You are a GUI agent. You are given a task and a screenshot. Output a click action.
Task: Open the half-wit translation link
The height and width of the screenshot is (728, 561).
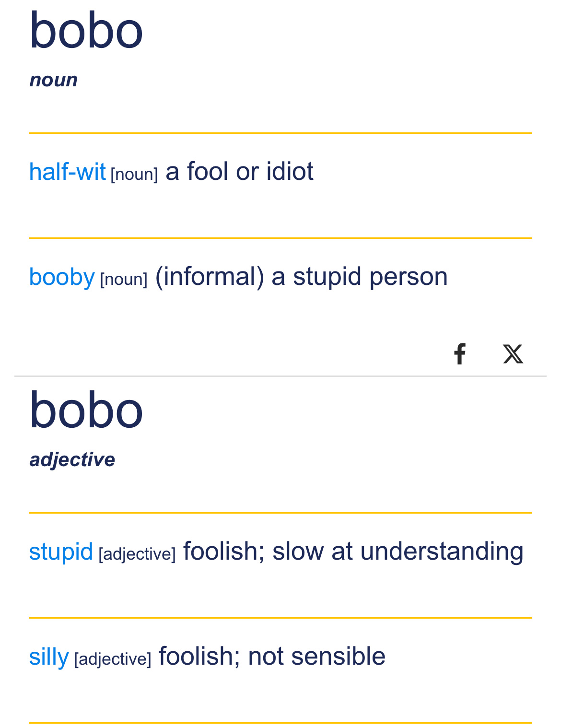[67, 172]
